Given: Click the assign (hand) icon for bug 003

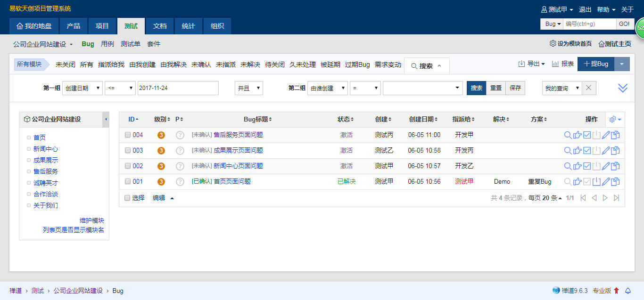Looking at the screenshot, I should pyautogui.click(x=577, y=151).
